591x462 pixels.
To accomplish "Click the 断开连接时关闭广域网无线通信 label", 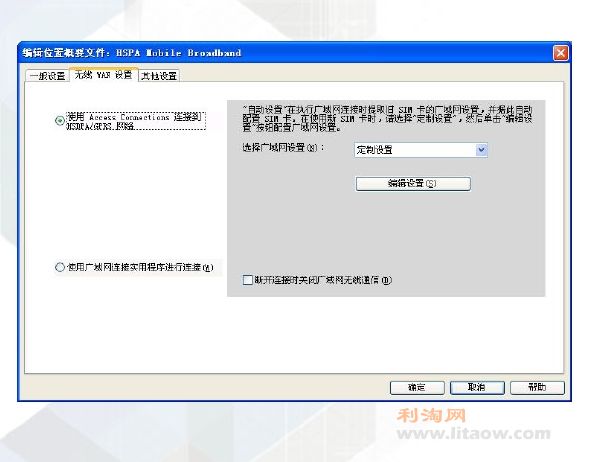I will click(323, 280).
